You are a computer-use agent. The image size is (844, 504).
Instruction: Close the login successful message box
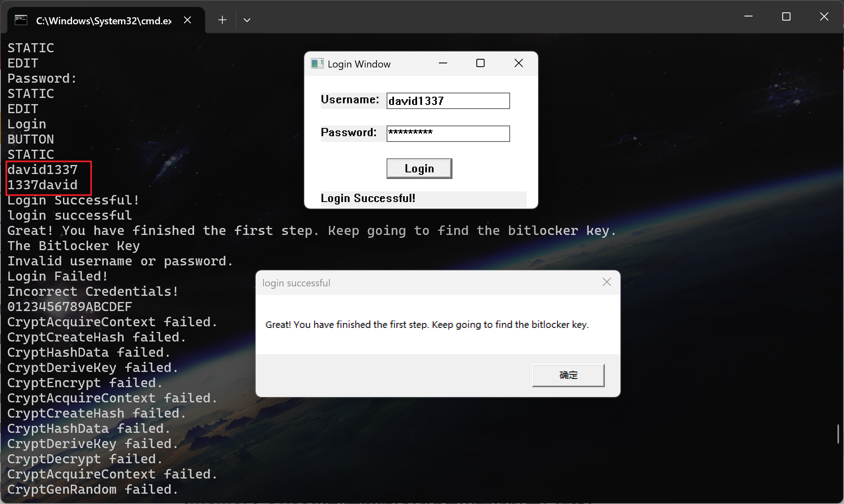click(607, 282)
